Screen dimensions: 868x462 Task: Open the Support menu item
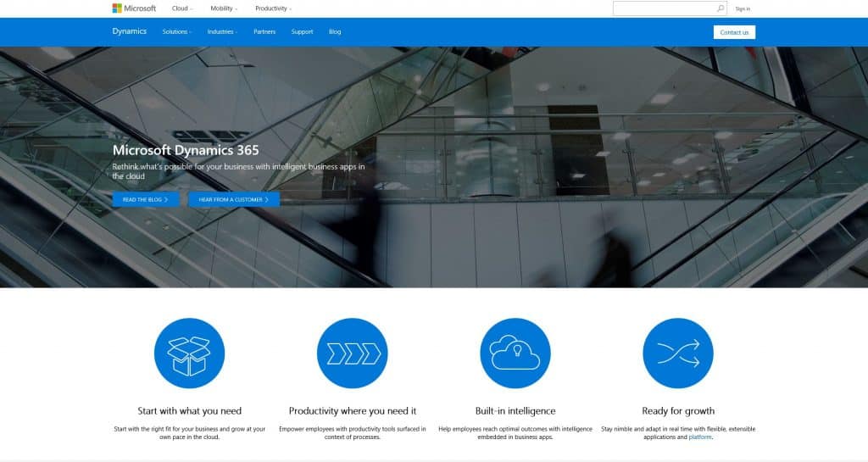pos(302,32)
